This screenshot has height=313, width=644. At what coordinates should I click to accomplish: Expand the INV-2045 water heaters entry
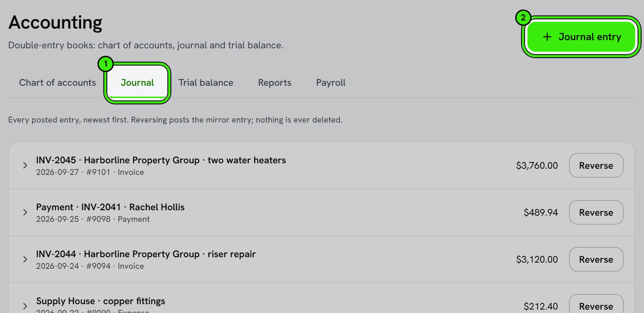(x=25, y=165)
